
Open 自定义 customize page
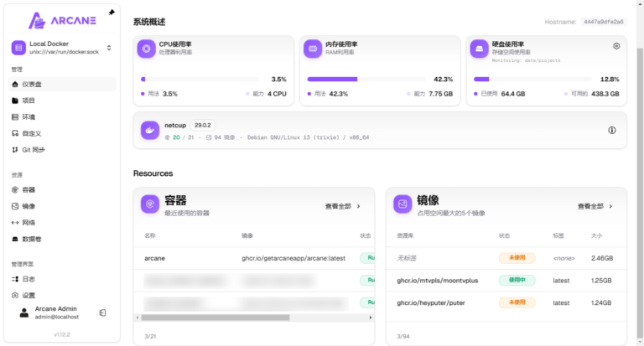pos(62,133)
